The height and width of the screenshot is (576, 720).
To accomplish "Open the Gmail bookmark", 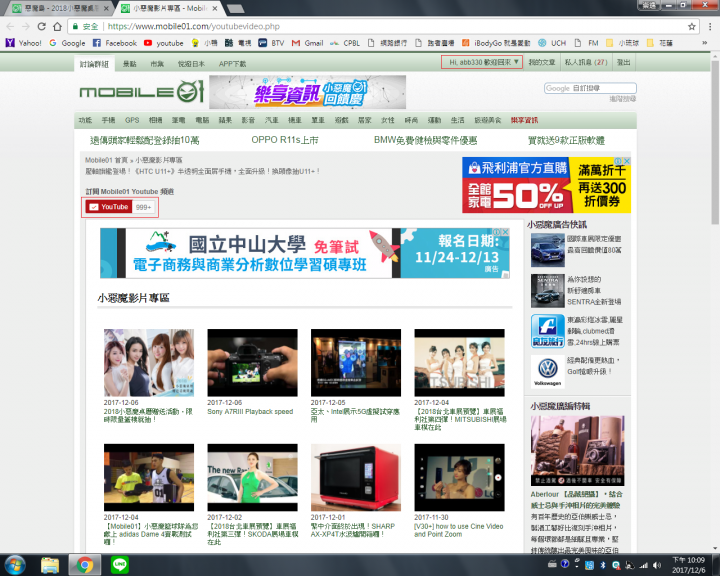I will coord(308,43).
